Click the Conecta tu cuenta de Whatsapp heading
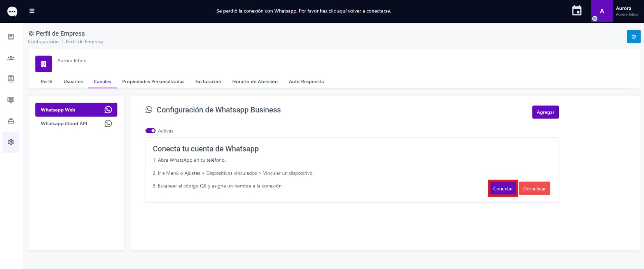644x269 pixels. [x=206, y=149]
